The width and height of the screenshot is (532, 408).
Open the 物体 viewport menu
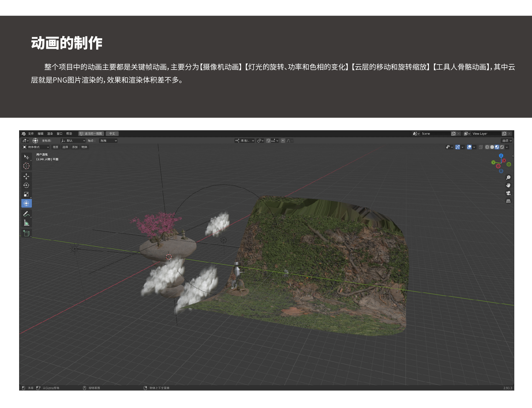point(84,147)
